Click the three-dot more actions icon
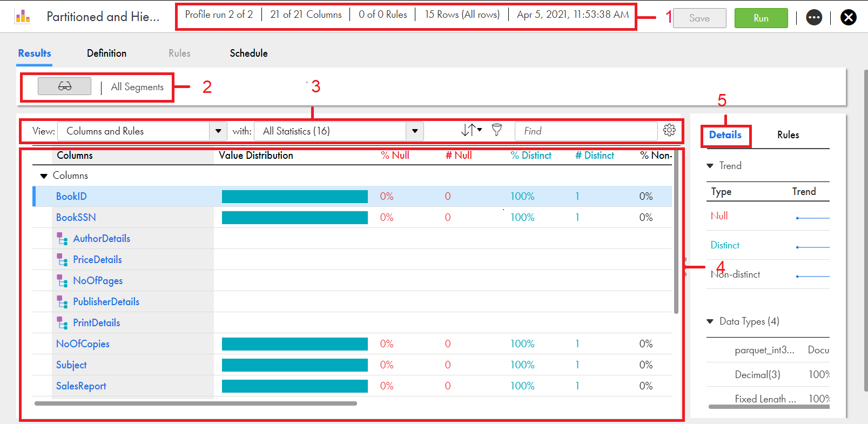The width and height of the screenshot is (868, 424). pos(813,18)
